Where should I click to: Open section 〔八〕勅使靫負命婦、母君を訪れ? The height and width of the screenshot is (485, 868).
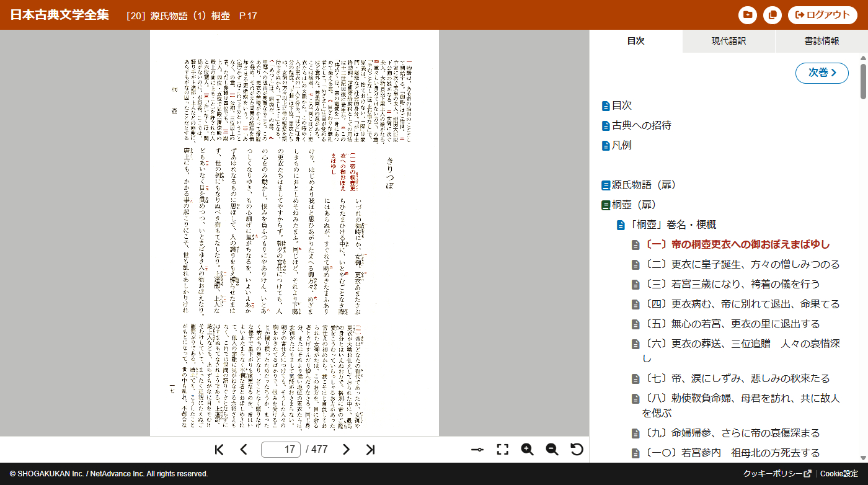point(741,405)
